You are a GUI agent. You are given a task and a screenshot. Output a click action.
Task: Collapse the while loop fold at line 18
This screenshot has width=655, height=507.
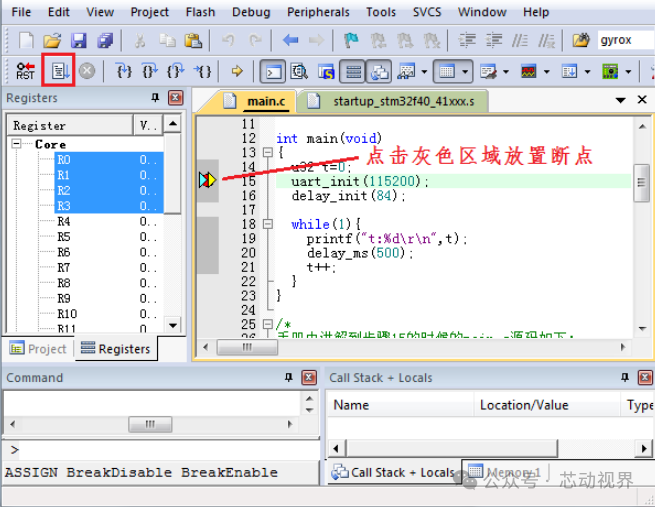point(268,224)
